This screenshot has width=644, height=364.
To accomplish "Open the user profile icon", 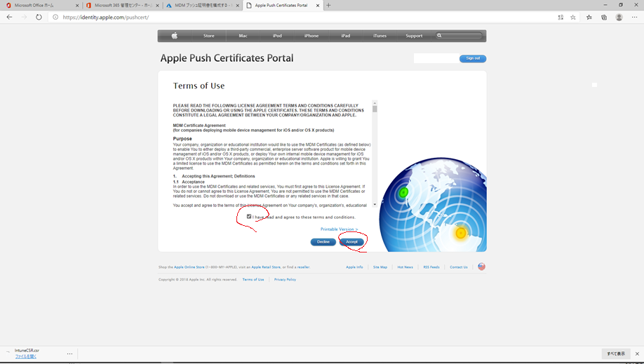I will tap(619, 18).
